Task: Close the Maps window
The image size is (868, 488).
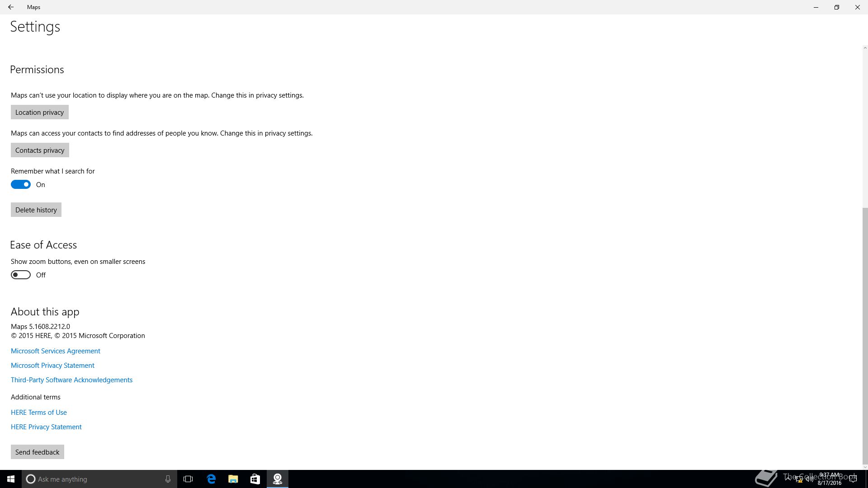Action: [858, 7]
